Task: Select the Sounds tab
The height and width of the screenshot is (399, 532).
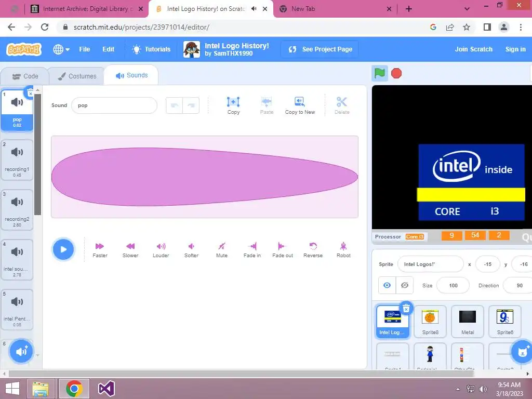Action: pyautogui.click(x=131, y=75)
